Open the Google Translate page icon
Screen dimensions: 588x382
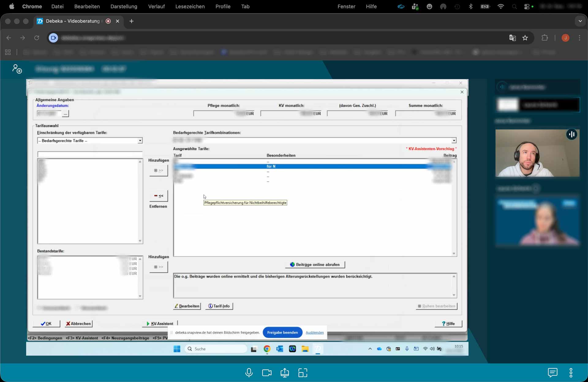point(512,38)
